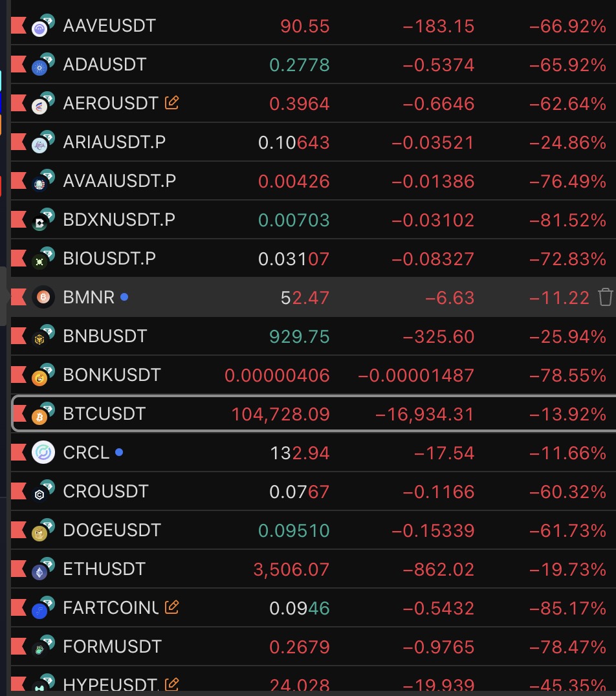Image resolution: width=616 pixels, height=696 pixels.
Task: Select the FORMUSDT symbol name
Action: (x=112, y=647)
